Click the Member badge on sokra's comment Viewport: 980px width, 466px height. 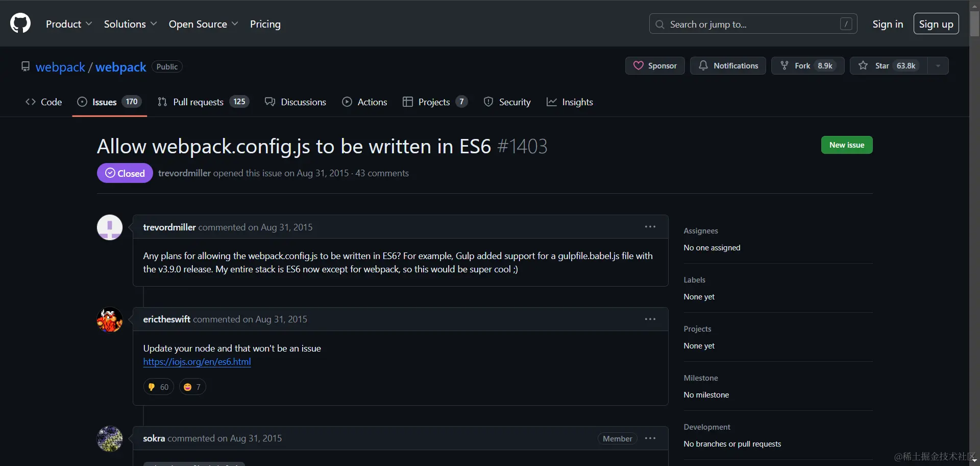click(618, 439)
